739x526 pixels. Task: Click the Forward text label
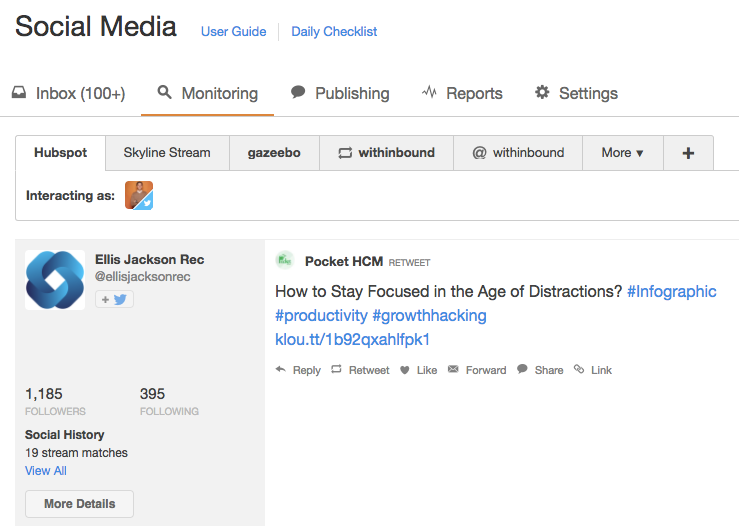(486, 370)
